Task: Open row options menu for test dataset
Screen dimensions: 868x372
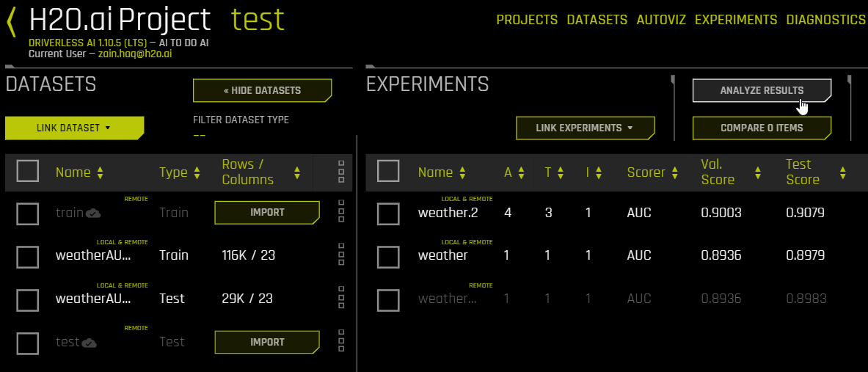Action: coord(341,340)
